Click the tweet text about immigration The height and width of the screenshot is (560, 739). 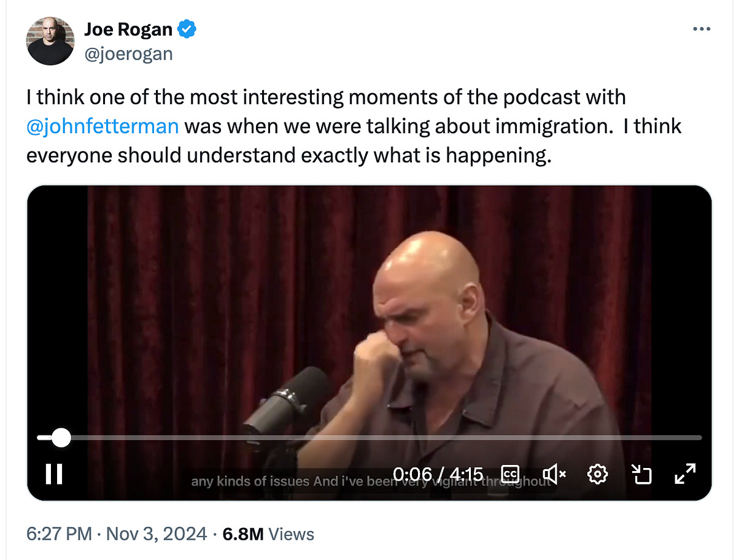tap(354, 126)
